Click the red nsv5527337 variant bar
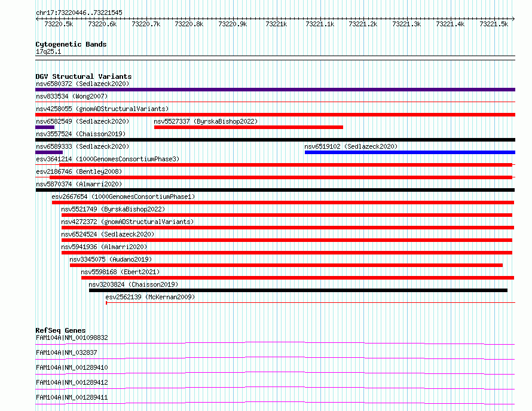The image size is (532, 411). (249, 127)
